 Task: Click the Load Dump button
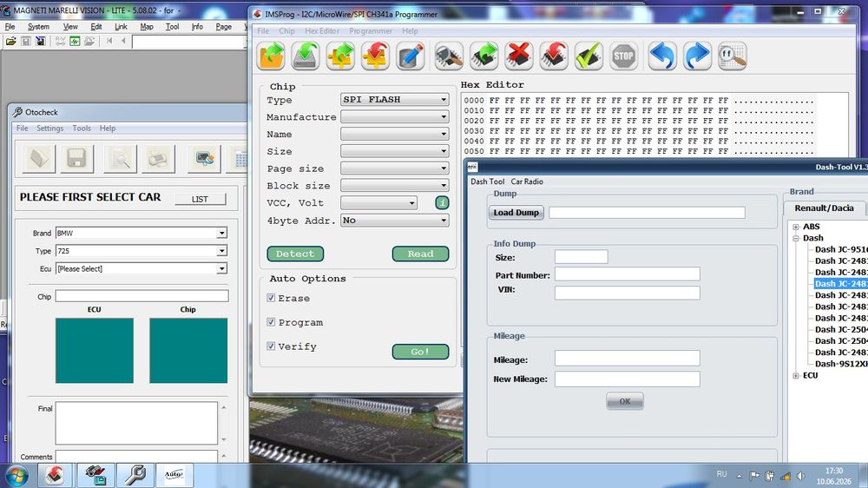[516, 213]
